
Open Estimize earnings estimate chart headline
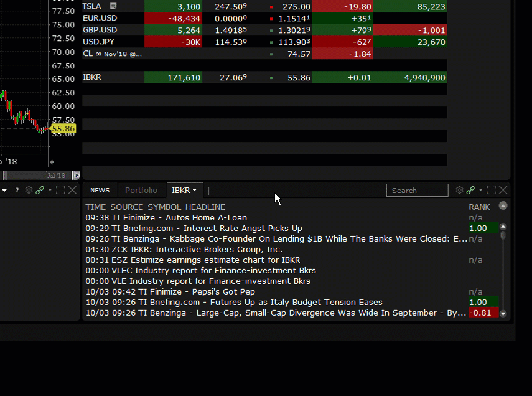coord(193,260)
